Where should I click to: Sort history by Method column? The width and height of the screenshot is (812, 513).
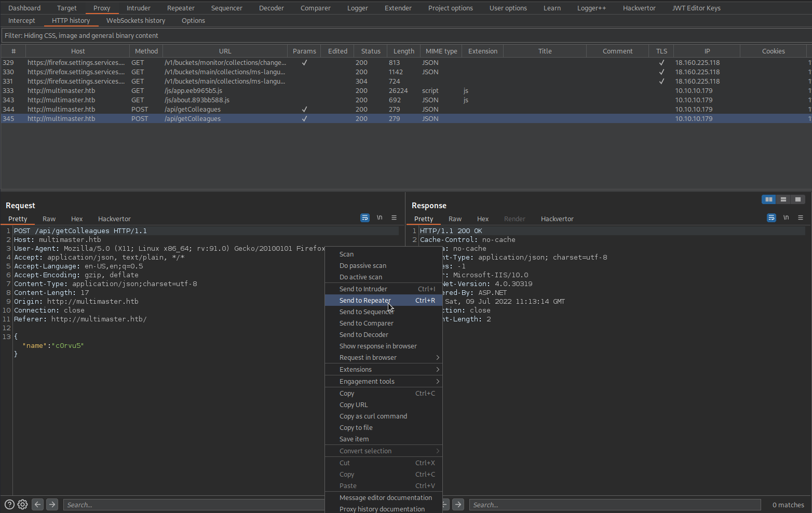coord(146,51)
